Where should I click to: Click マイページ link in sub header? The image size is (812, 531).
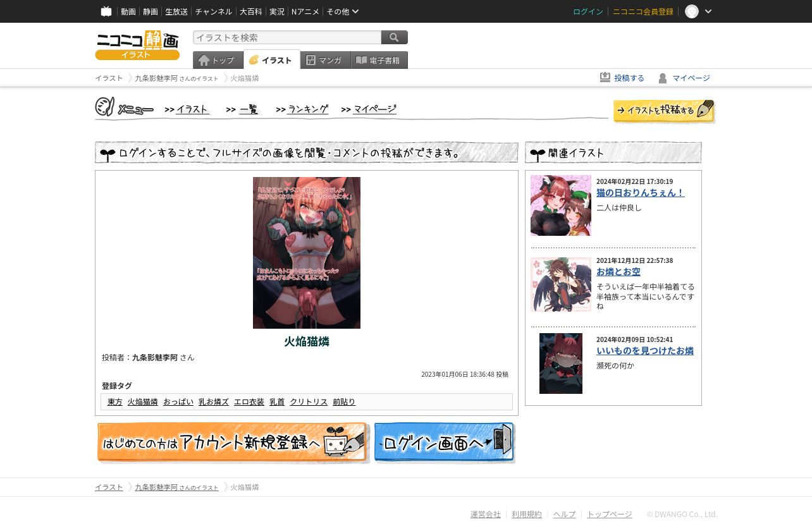(x=691, y=78)
